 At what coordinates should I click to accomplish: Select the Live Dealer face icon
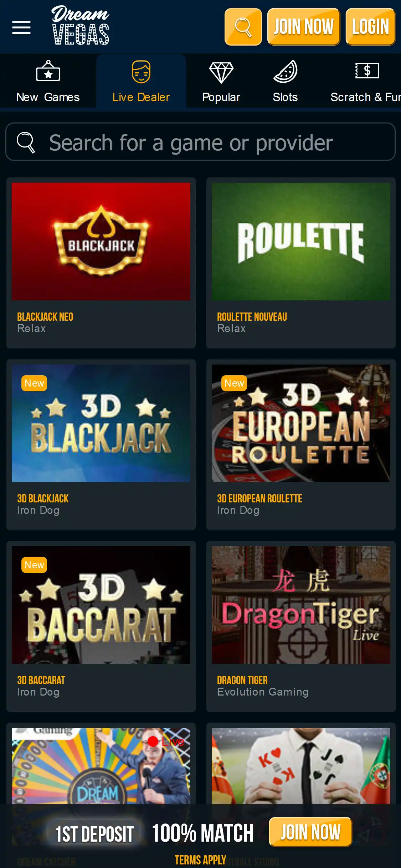tap(141, 72)
